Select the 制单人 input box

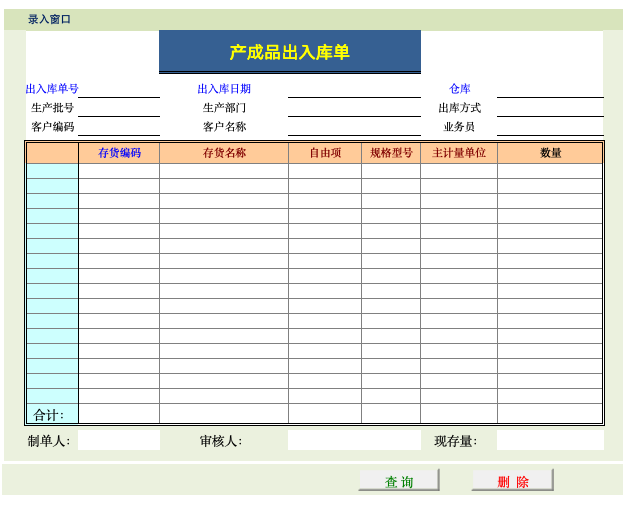click(119, 440)
